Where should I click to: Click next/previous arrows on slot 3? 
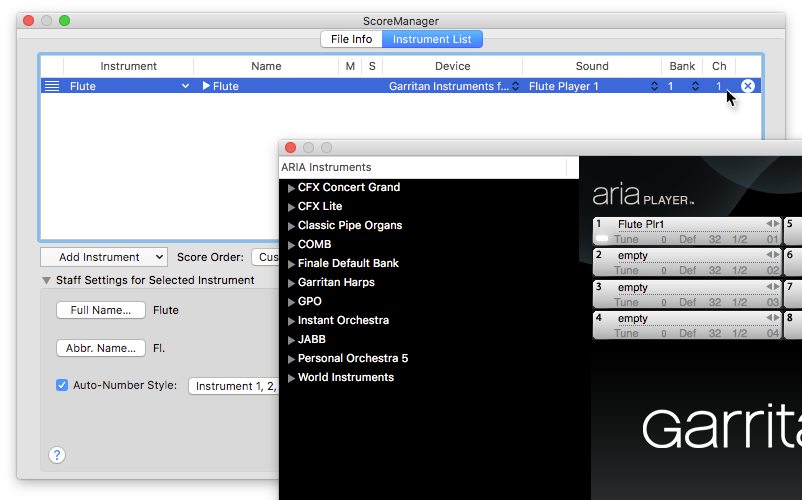pyautogui.click(x=772, y=286)
